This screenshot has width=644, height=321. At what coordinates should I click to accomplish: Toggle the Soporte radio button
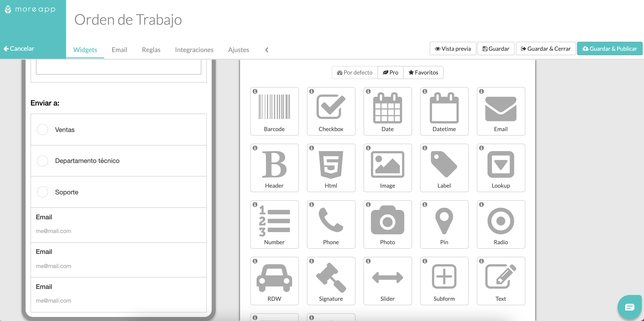(42, 192)
